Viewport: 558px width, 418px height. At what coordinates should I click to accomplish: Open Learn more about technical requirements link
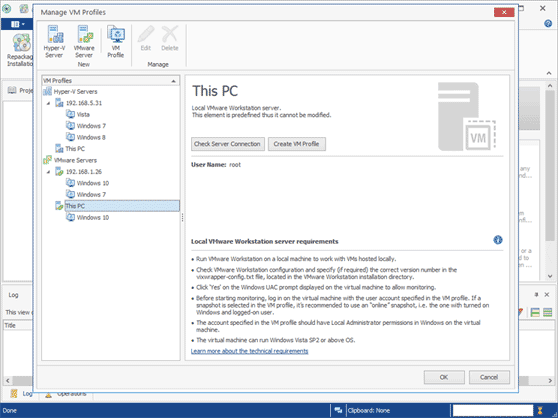pos(249,351)
